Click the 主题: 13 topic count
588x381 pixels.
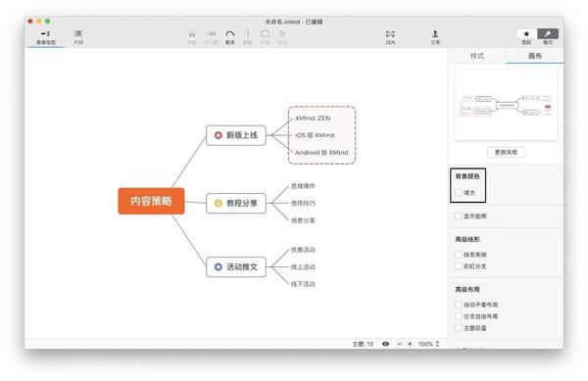363,344
